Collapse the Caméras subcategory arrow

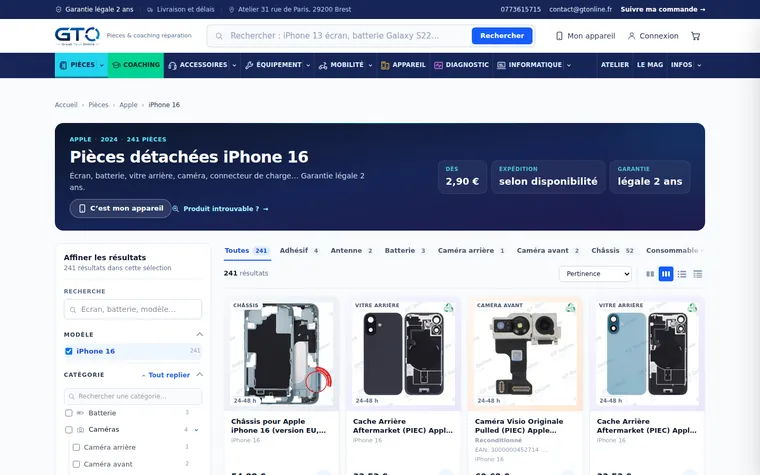click(196, 430)
